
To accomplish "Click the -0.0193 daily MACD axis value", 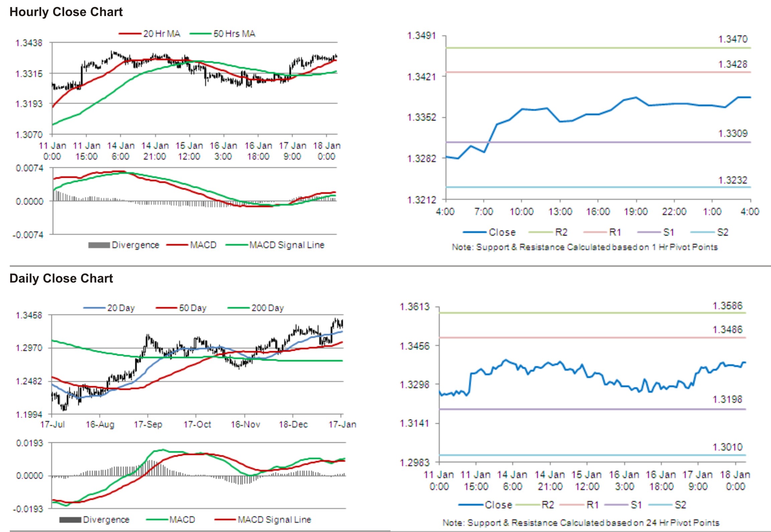I will click(28, 509).
